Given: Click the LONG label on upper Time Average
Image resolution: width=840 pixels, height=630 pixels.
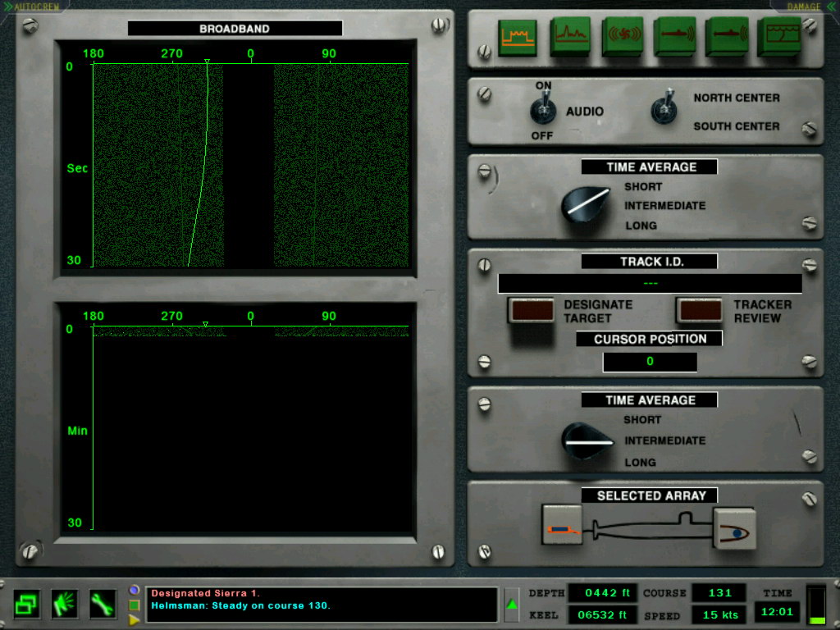Looking at the screenshot, I should pos(641,226).
